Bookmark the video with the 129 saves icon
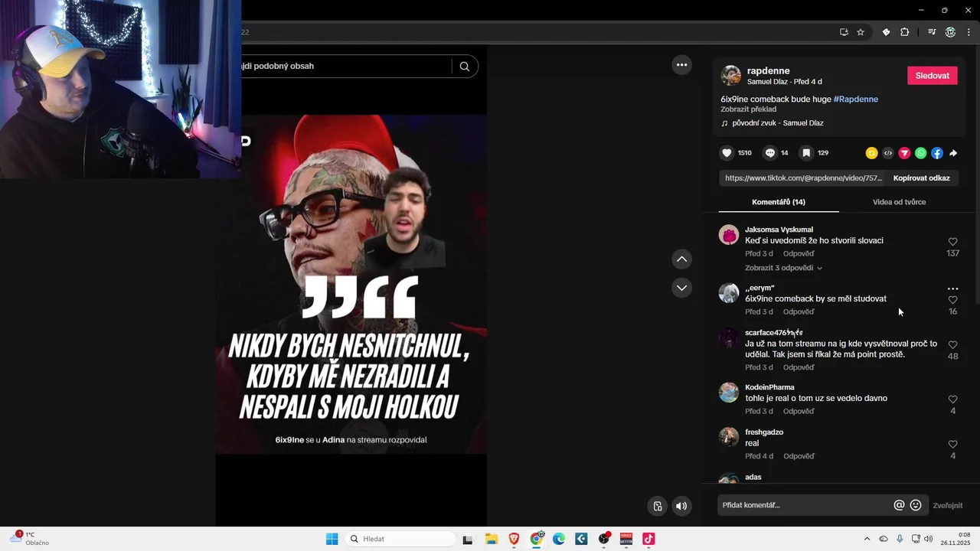Screen dimensions: 980x551 click(x=806, y=153)
